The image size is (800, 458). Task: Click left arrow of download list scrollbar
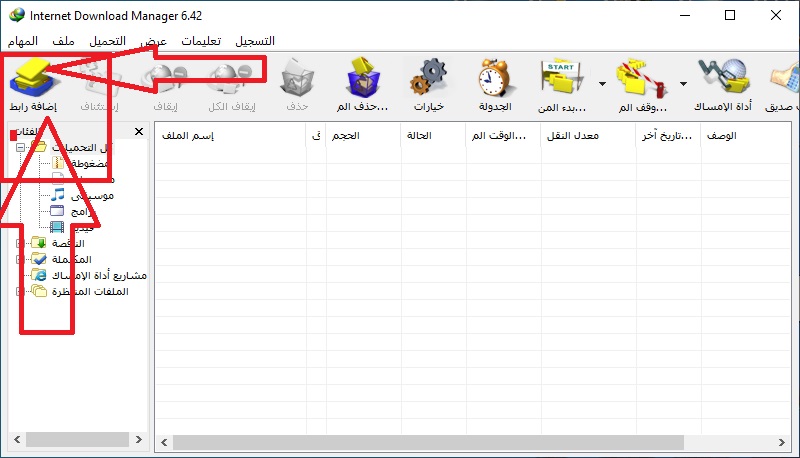pos(164,442)
